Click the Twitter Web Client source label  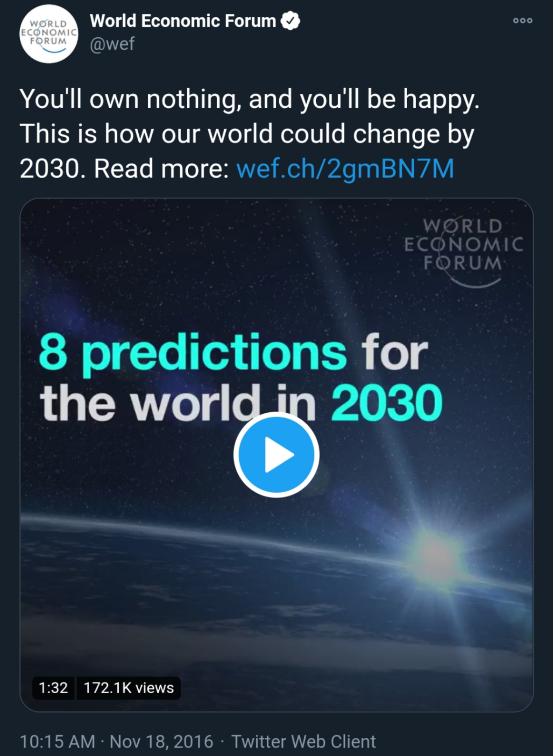304,742
